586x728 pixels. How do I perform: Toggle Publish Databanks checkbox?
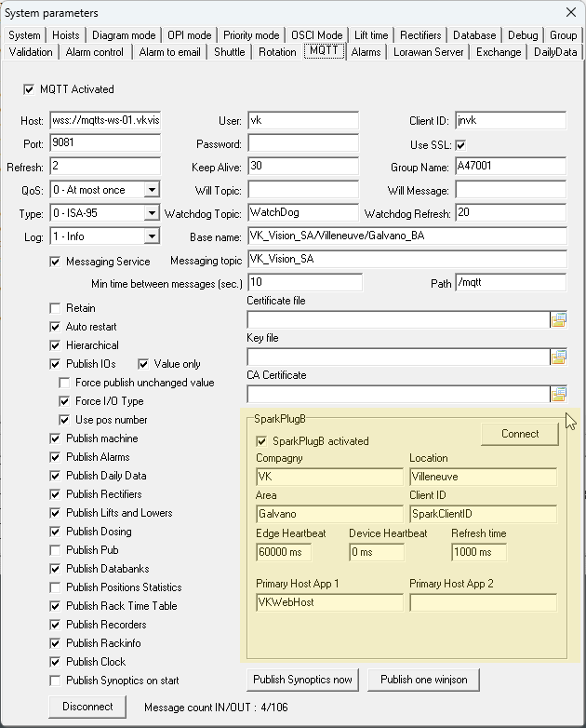(x=55, y=569)
